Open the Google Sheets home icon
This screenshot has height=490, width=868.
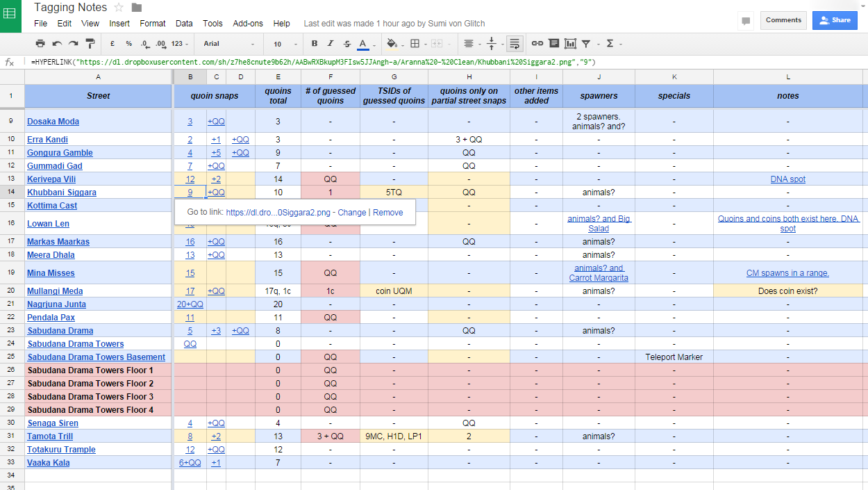10,13
